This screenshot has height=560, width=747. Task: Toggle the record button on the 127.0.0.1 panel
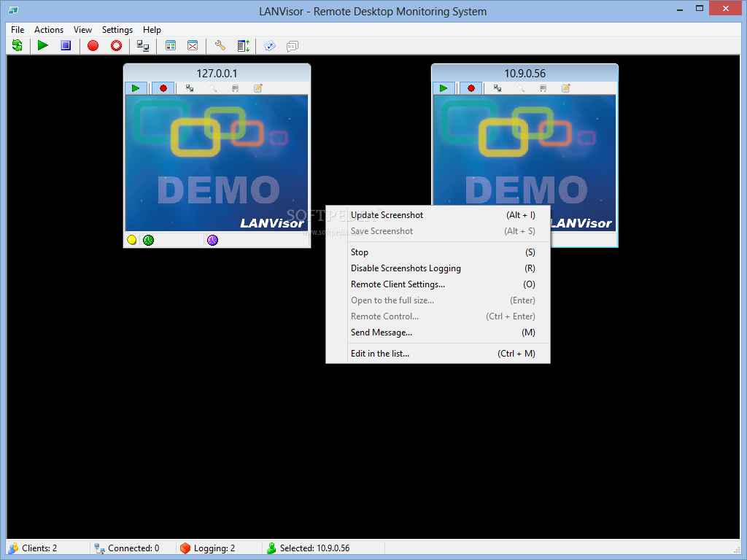(163, 88)
